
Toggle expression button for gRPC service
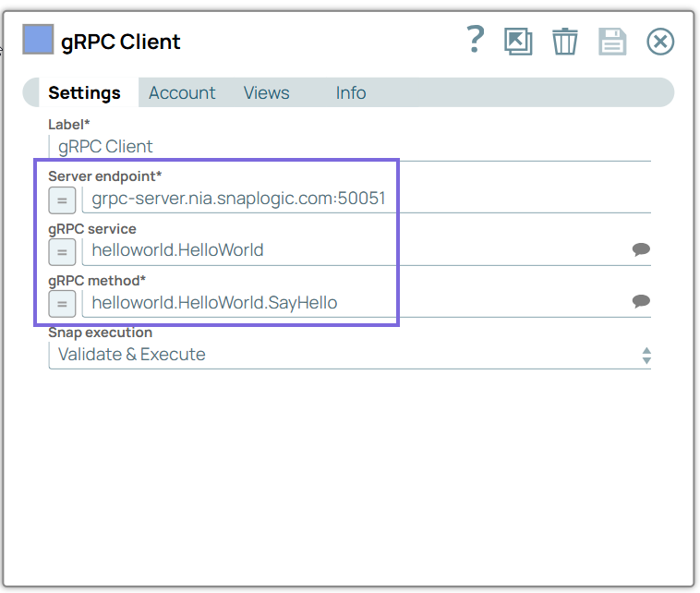point(63,251)
